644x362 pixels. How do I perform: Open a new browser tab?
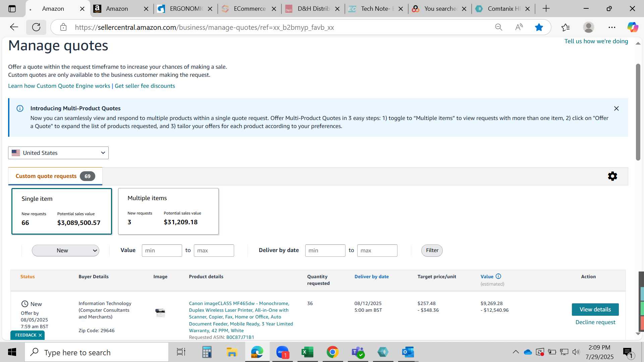click(x=546, y=9)
